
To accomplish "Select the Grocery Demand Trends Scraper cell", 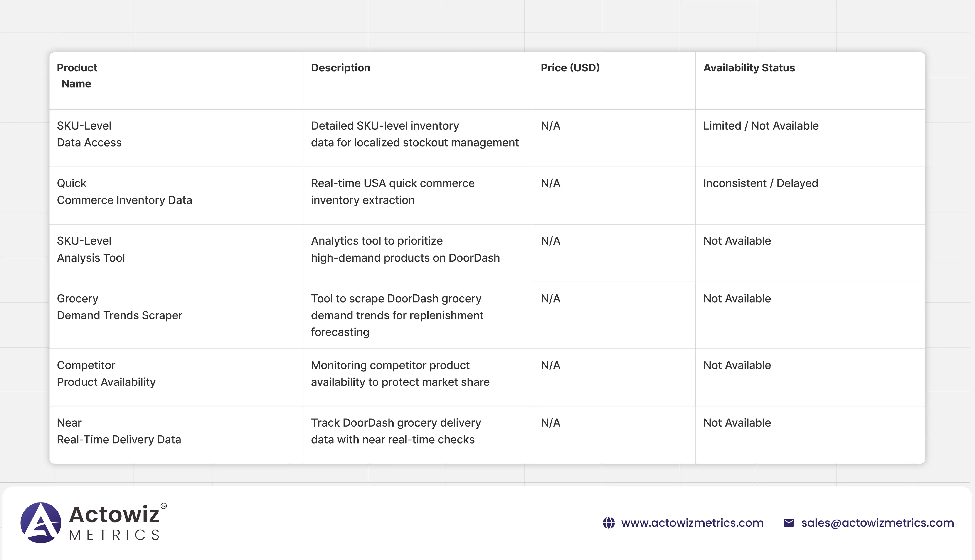I will tap(119, 307).
